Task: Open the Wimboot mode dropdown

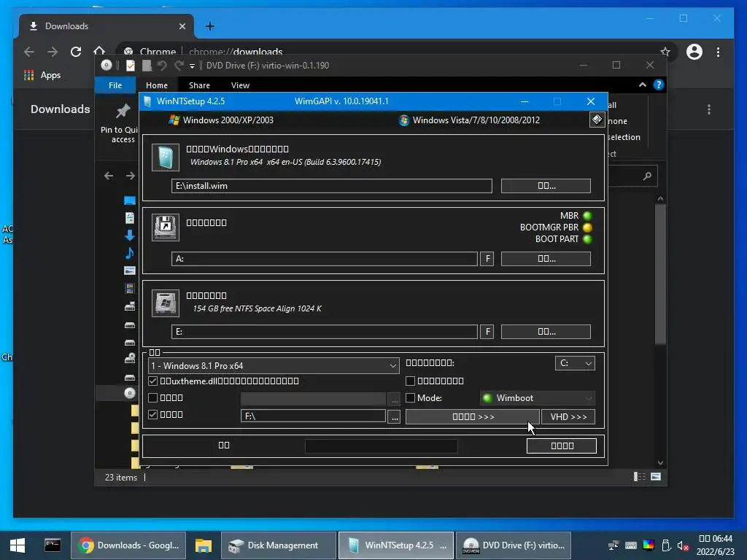Action: pos(538,398)
